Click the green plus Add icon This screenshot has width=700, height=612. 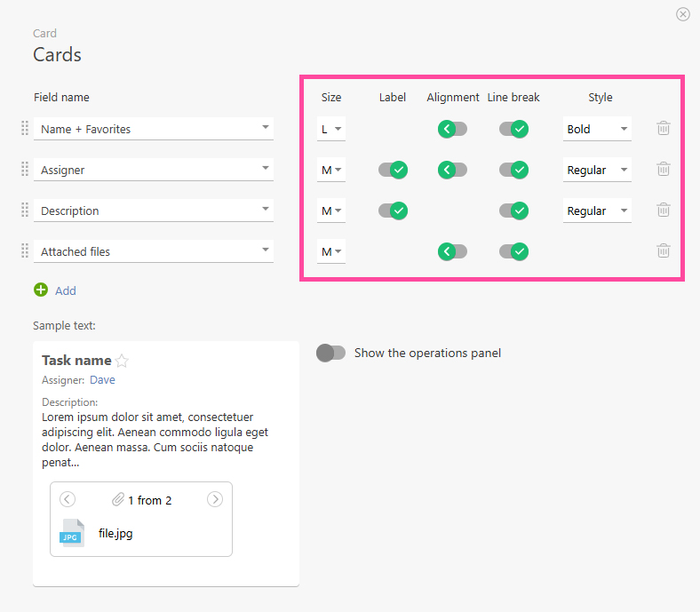pyautogui.click(x=41, y=290)
